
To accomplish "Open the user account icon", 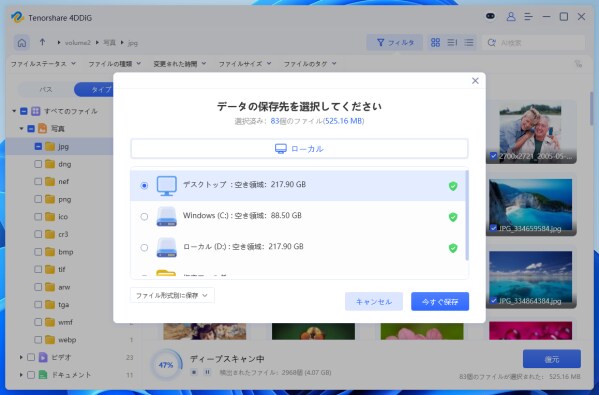I will 511,16.
